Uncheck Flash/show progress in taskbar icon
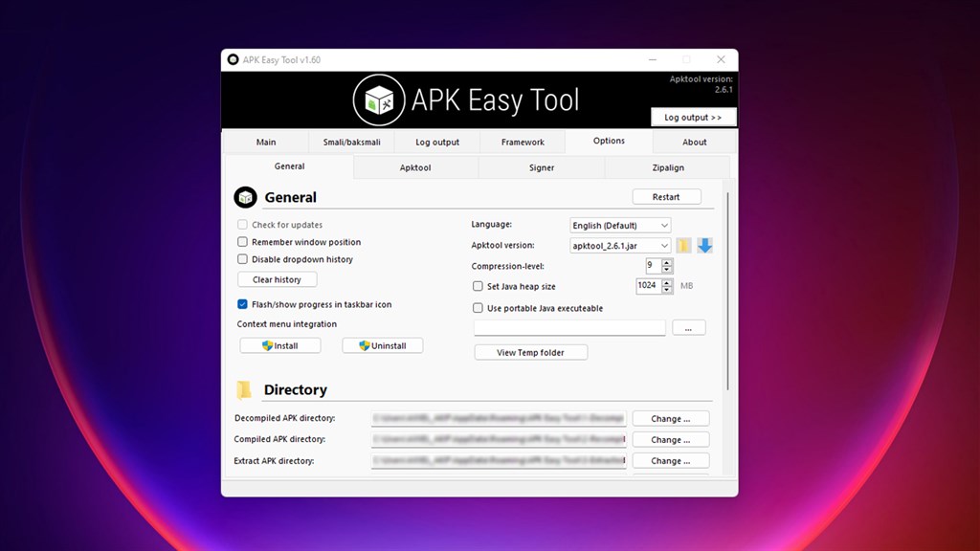Image resolution: width=980 pixels, height=551 pixels. click(x=242, y=304)
